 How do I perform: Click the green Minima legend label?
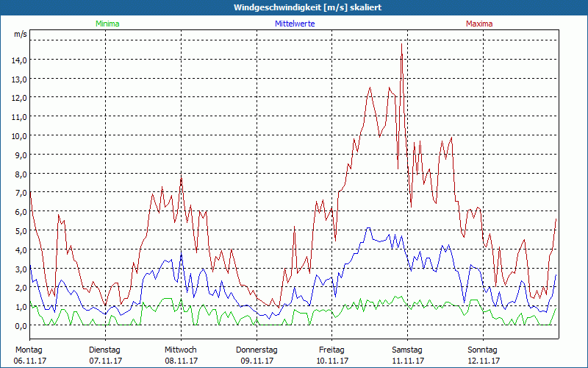coord(107,24)
